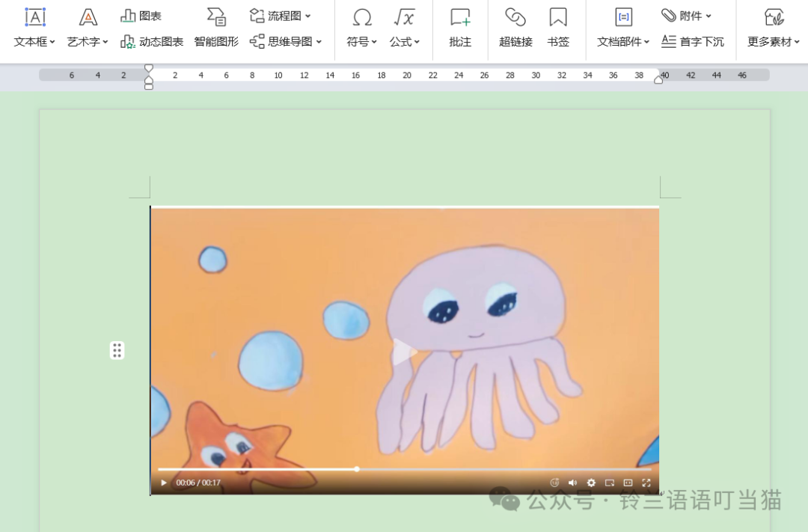Screen dimensions: 808x532
Task: Insert a 思维导图 mind map
Action: pyautogui.click(x=286, y=41)
